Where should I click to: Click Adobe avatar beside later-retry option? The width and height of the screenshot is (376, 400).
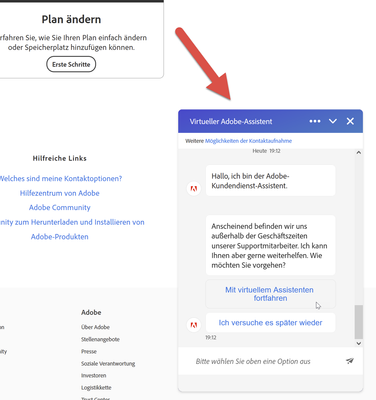(x=194, y=325)
